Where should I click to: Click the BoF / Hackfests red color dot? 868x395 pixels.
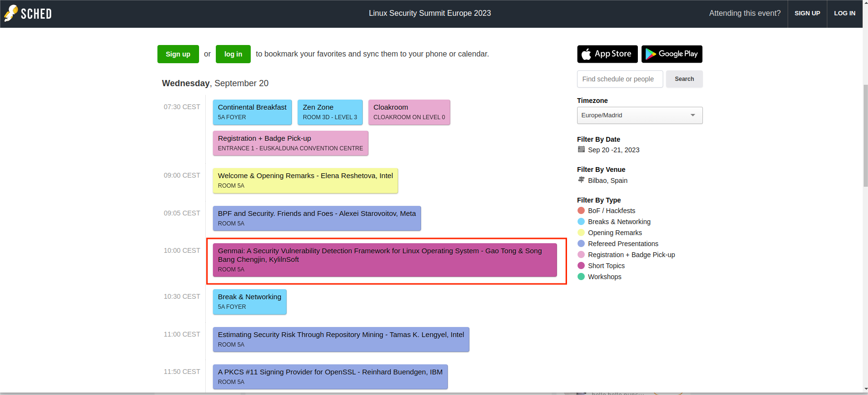click(581, 211)
